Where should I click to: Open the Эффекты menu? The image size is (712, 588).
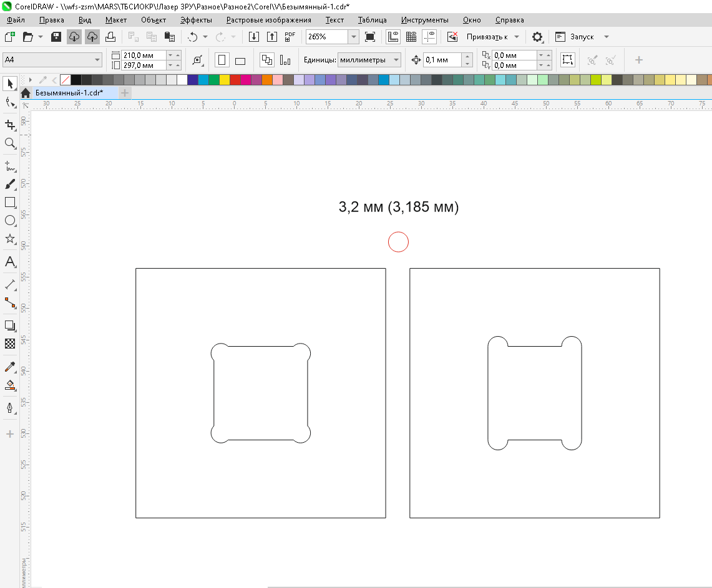click(196, 20)
